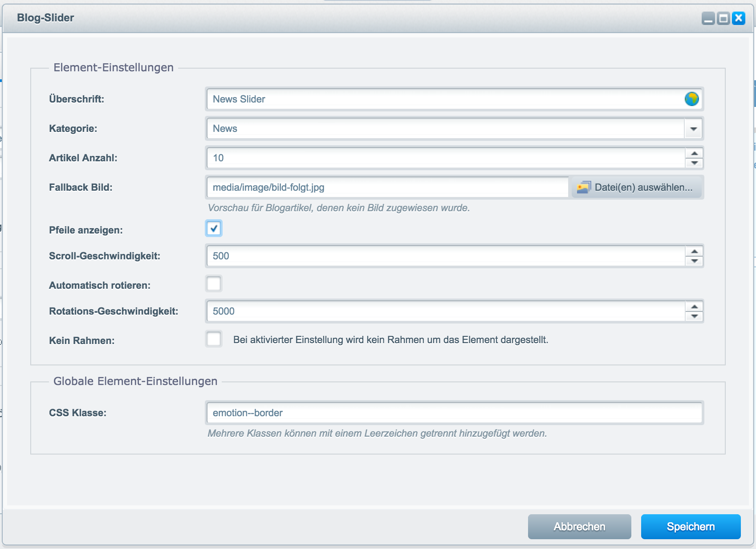Focus the Scroll-Geschwindigkeit field with 500

[446, 256]
